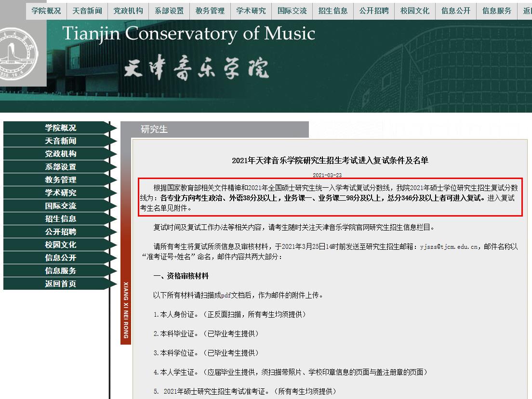The height and width of the screenshot is (399, 532).
Task: Open 学院概况 in top navigation bar
Action: 46,11
